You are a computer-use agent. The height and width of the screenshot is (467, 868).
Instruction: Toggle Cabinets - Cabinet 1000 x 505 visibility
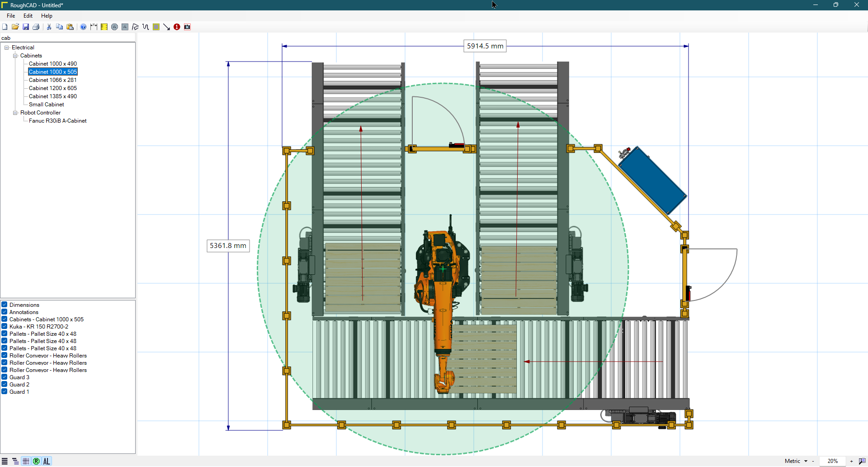tap(4, 319)
